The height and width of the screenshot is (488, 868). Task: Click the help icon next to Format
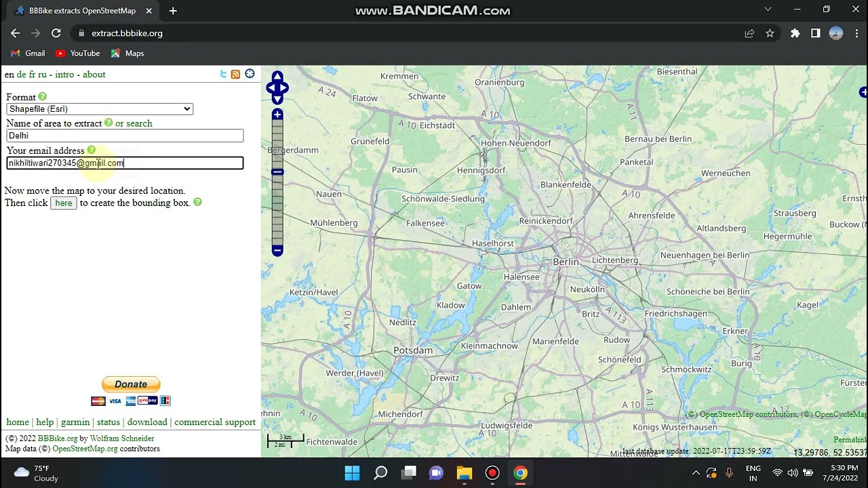point(43,97)
